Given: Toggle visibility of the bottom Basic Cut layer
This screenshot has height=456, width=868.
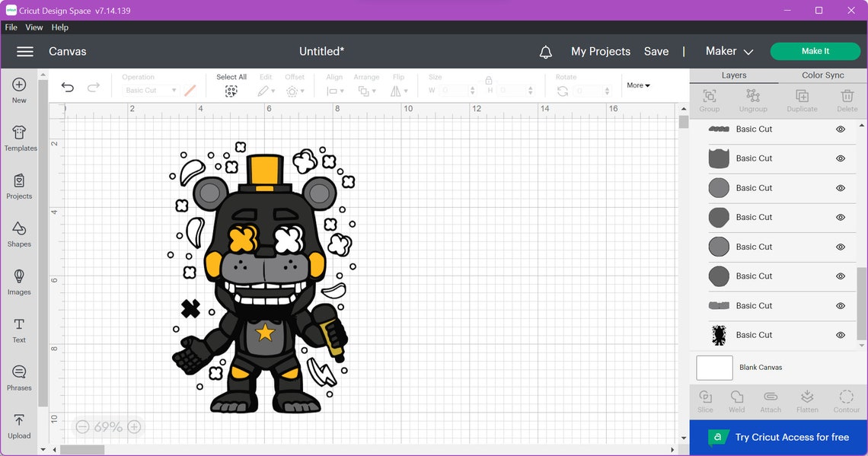Looking at the screenshot, I should pyautogui.click(x=841, y=335).
